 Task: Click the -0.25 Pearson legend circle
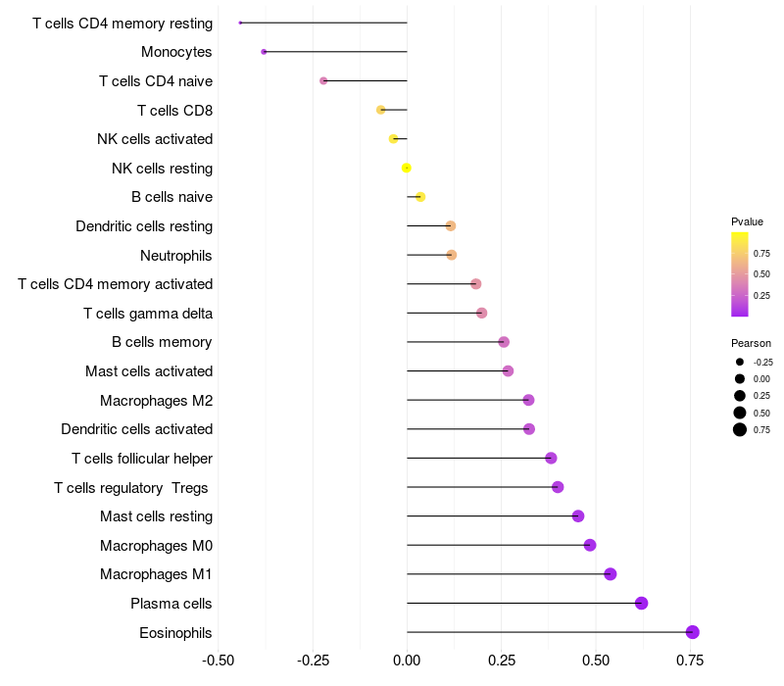click(740, 362)
